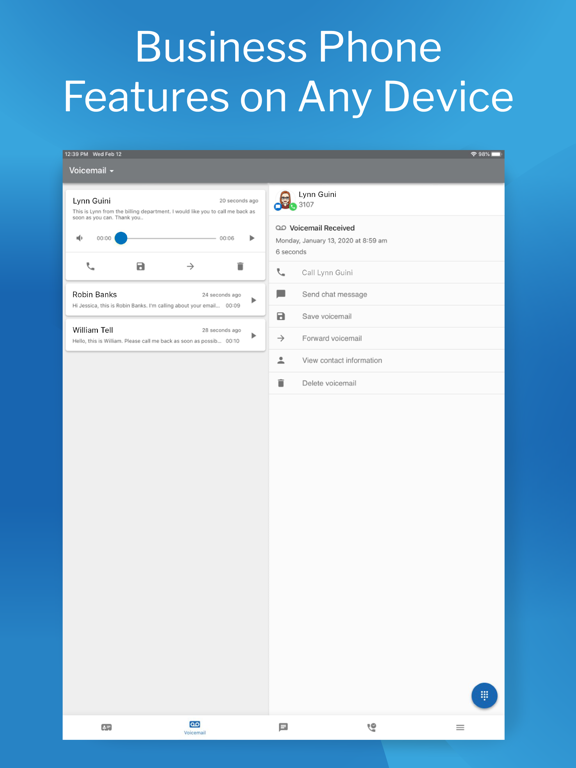This screenshot has width=576, height=768.
Task: Switch to the Chat tab in the bottom bar
Action: [x=283, y=727]
